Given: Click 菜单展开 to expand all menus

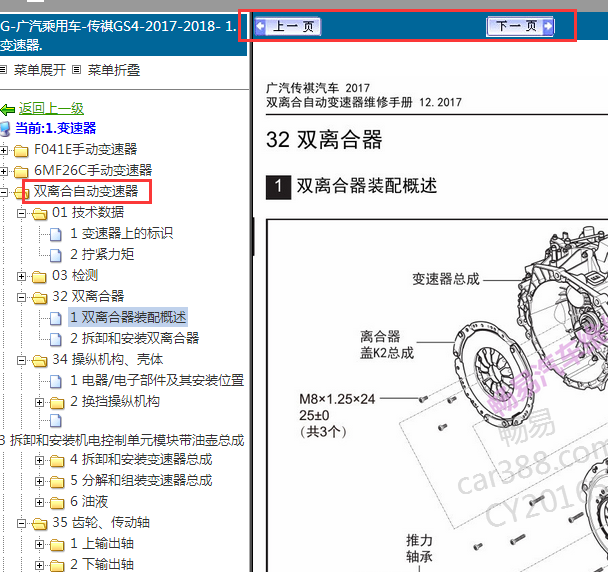Looking at the screenshot, I should (x=40, y=70).
